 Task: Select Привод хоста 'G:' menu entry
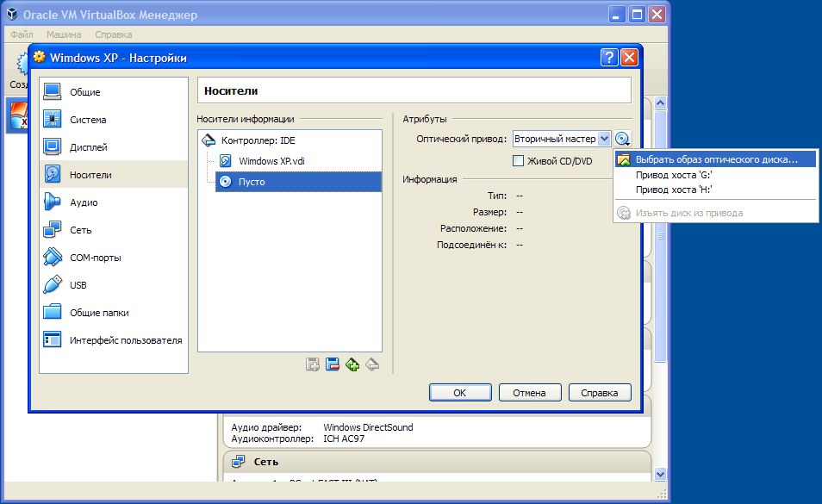[x=715, y=175]
